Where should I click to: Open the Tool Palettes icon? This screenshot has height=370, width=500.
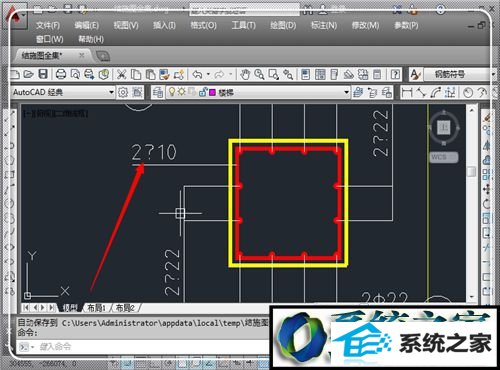(x=334, y=74)
